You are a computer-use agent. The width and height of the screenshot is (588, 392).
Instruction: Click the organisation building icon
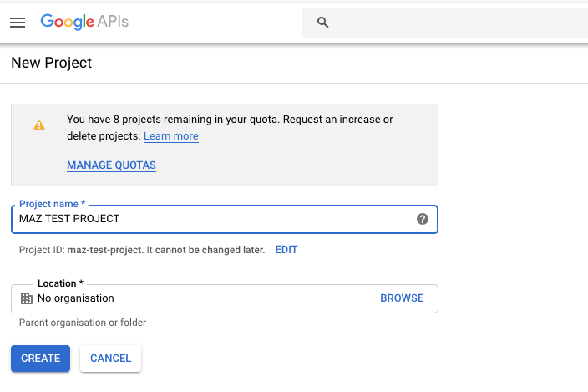(x=26, y=298)
